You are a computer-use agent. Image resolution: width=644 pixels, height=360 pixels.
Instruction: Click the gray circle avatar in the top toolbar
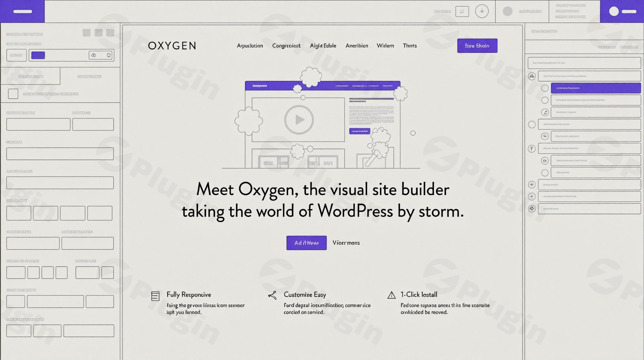(x=507, y=11)
